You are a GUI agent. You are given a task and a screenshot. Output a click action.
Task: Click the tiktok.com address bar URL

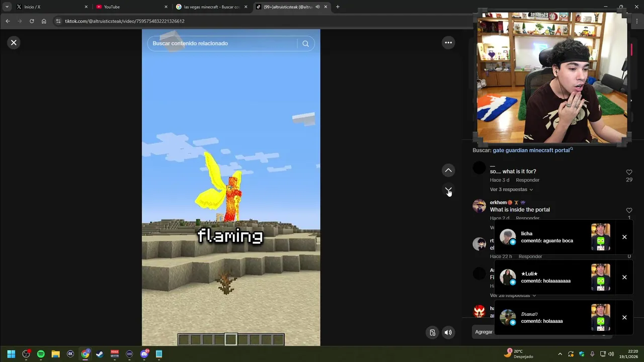pos(124,21)
